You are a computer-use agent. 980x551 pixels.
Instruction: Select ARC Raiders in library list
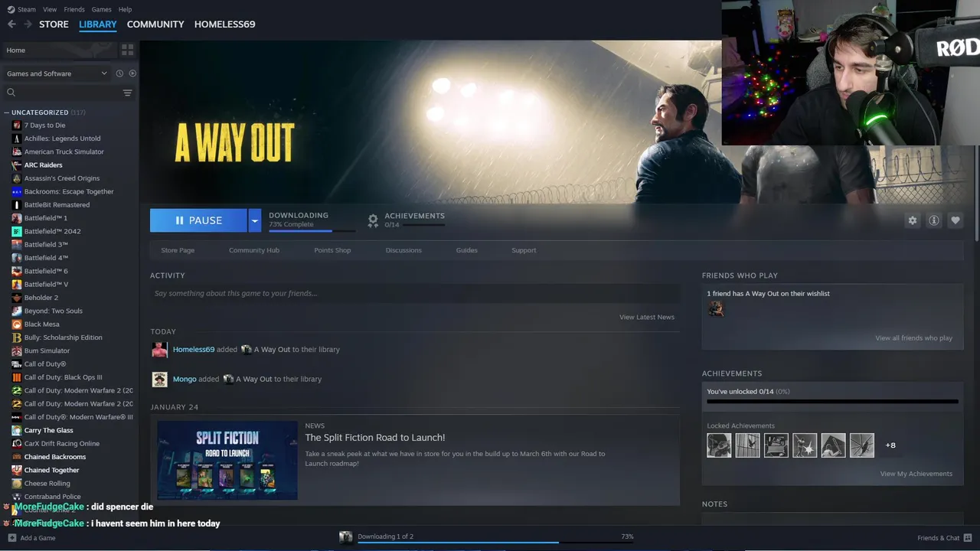tap(43, 165)
